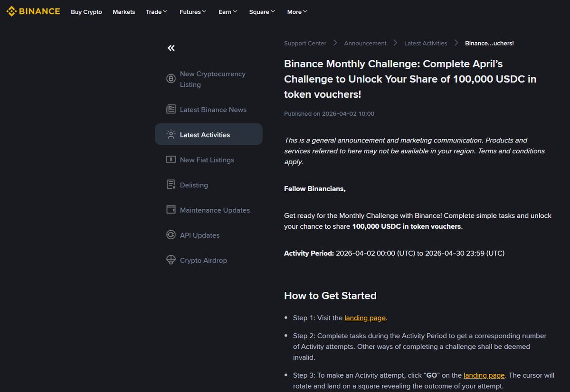Click the New Cryptocurrency Listing coin icon
This screenshot has height=392, width=570.
(171, 79)
